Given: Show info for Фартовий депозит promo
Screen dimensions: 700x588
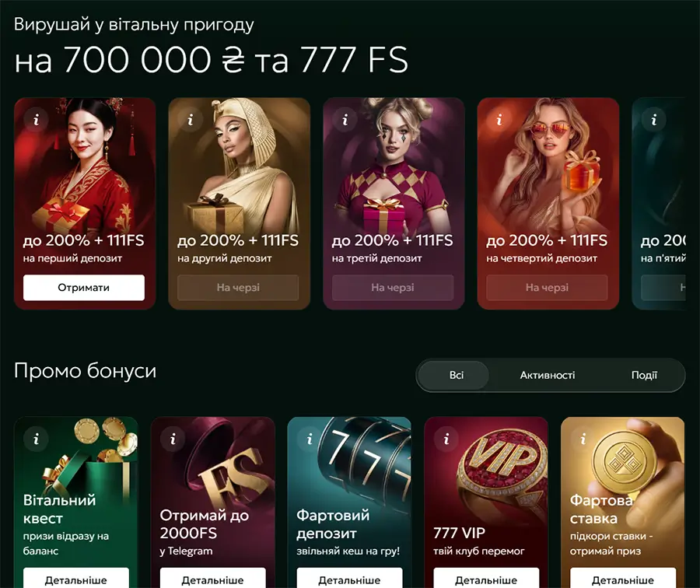Looking at the screenshot, I should click(310, 439).
